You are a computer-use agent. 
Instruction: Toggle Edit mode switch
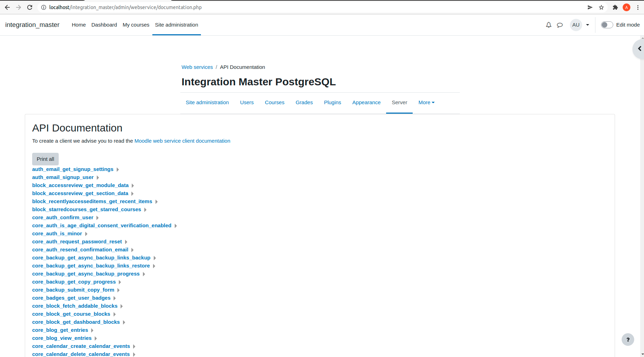(x=607, y=25)
